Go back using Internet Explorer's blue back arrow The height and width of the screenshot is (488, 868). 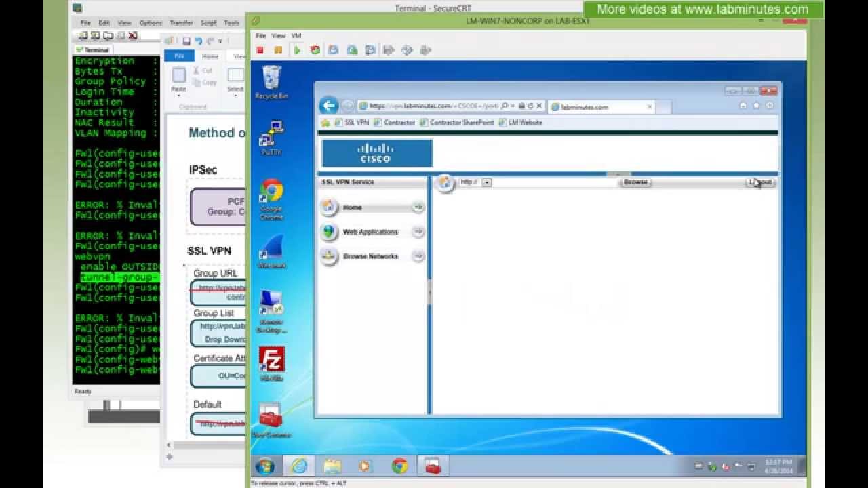point(328,106)
